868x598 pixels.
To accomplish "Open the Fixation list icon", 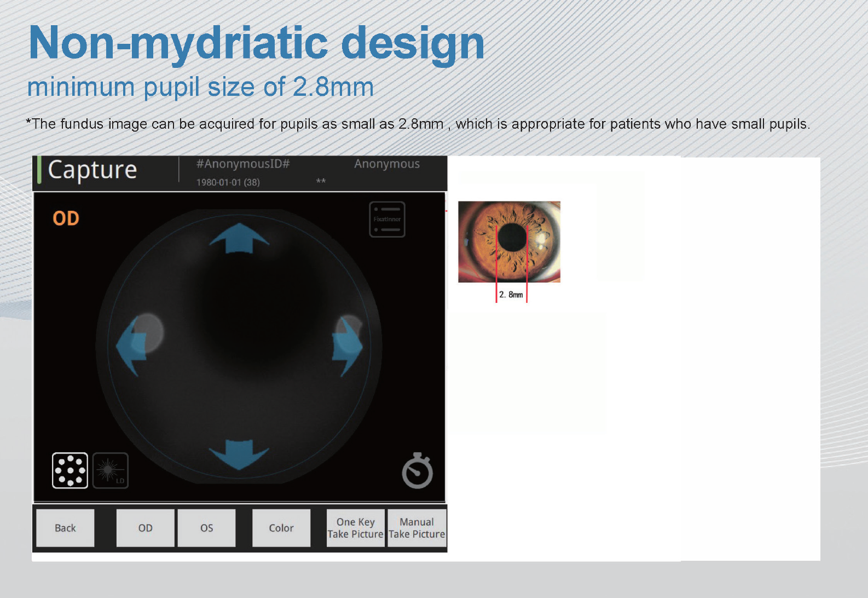I will pyautogui.click(x=387, y=219).
